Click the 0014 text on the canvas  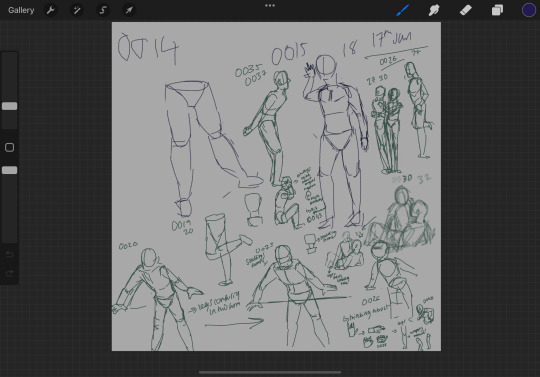(x=148, y=48)
